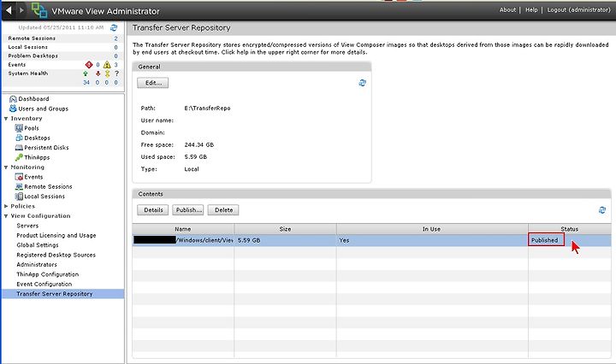616x364 pixels.
Task: Sort by the In Use column header
Action: [432, 229]
